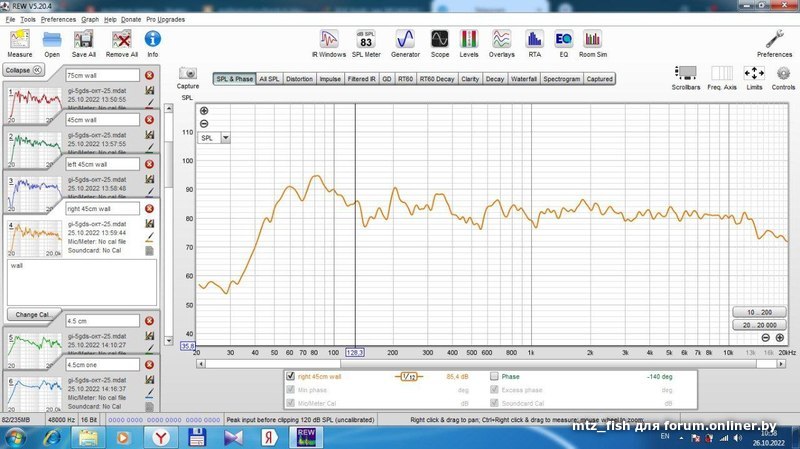Switch to the RT60 Decay tab
The width and height of the screenshot is (800, 449).
coord(436,79)
